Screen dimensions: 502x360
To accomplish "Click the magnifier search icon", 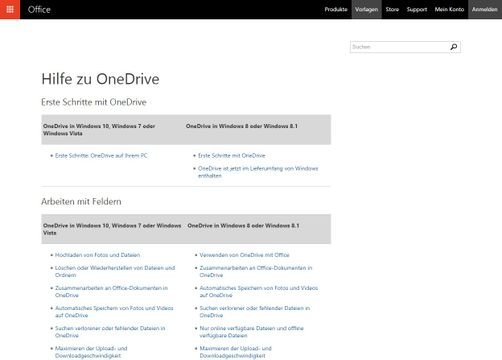I will click(x=454, y=47).
